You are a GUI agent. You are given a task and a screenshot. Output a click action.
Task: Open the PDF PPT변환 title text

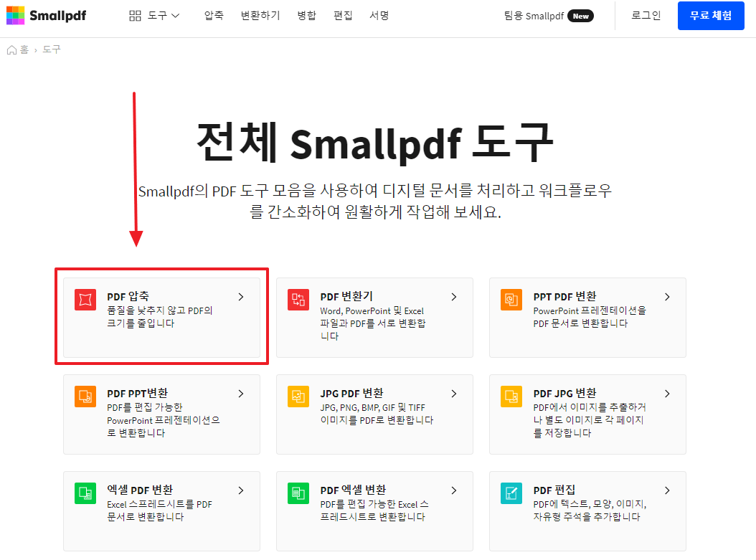(x=138, y=393)
